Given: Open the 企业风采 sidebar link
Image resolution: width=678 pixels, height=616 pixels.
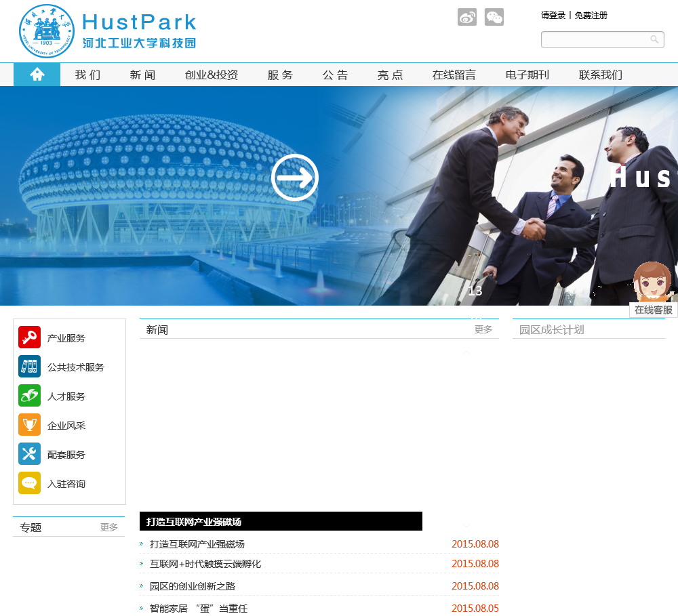Looking at the screenshot, I should pos(66,426).
